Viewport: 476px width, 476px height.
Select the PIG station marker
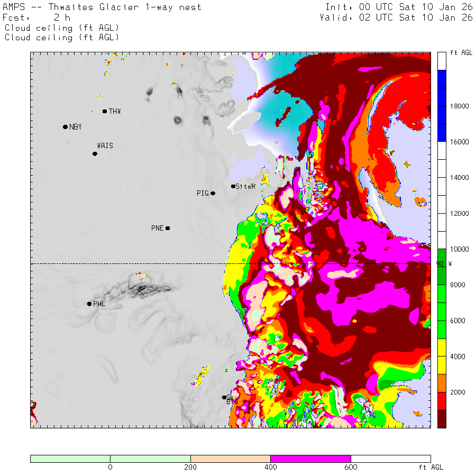point(213,193)
